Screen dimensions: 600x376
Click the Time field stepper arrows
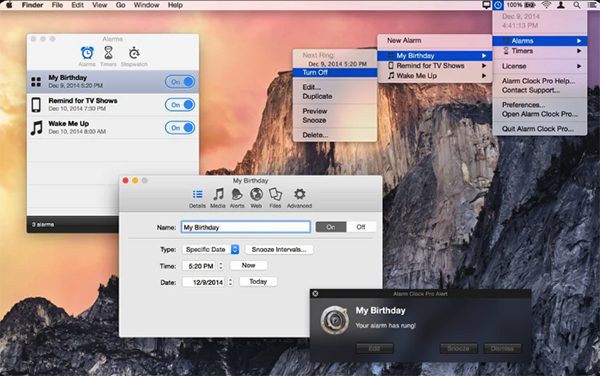coord(221,266)
